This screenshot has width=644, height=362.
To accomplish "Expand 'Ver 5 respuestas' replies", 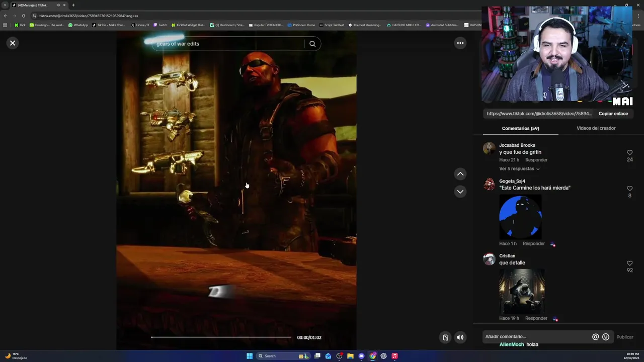I will pyautogui.click(x=519, y=169).
